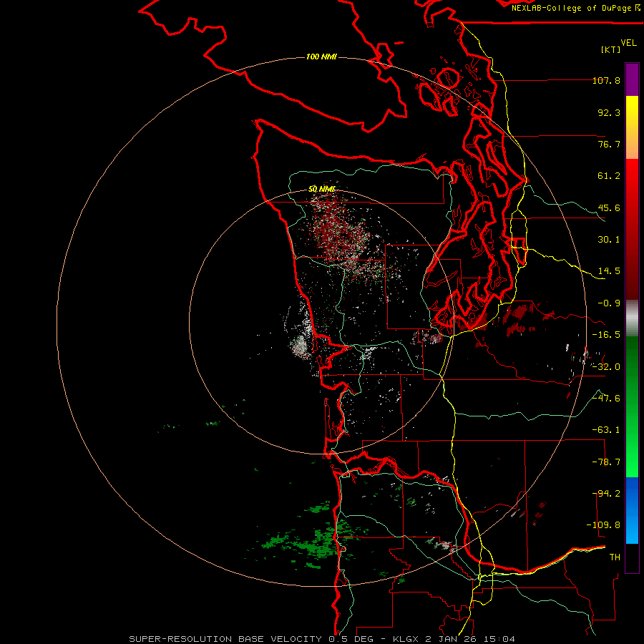Viewport: 644px width, 644px height.
Task: Click the 107.8 velocity scale value
Action: (x=606, y=80)
